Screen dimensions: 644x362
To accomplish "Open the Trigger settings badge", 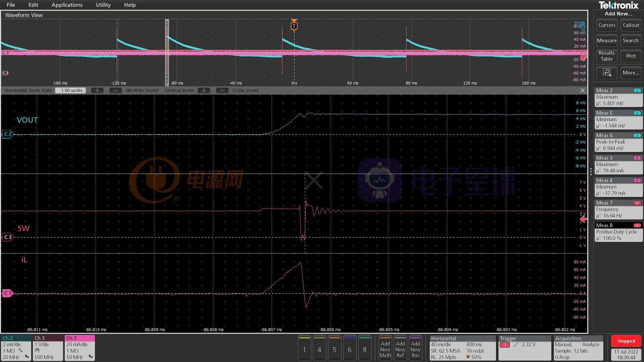I will point(524,348).
